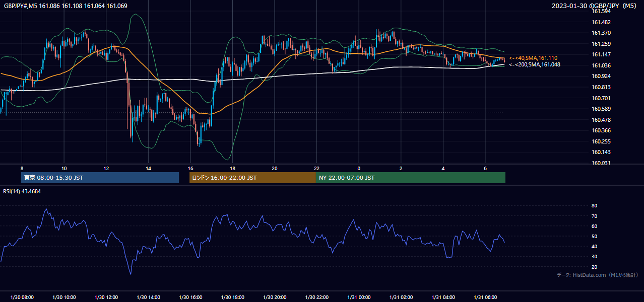Click the 1/30 16:00 time label
This screenshot has height=302, width=644.
(190, 297)
